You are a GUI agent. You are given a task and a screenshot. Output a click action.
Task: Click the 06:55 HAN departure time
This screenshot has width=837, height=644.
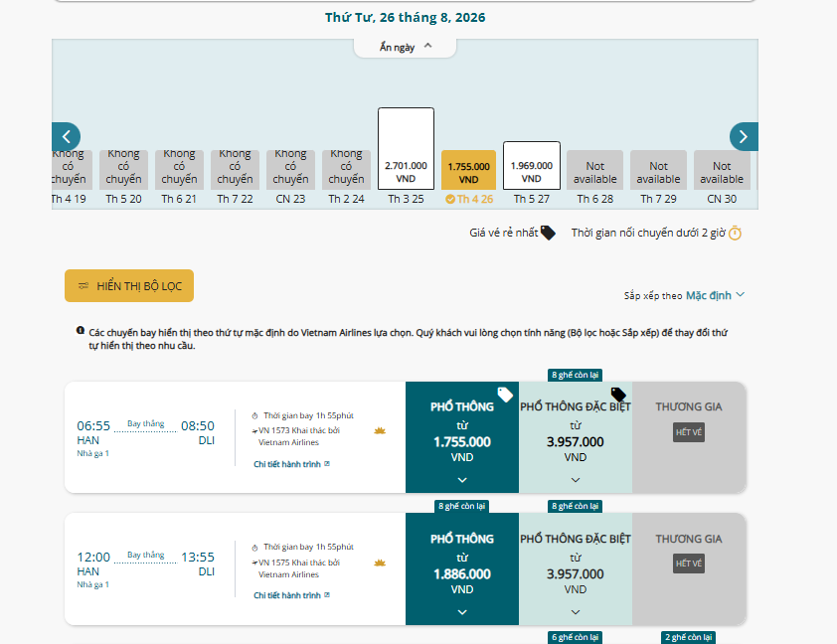[x=93, y=425]
